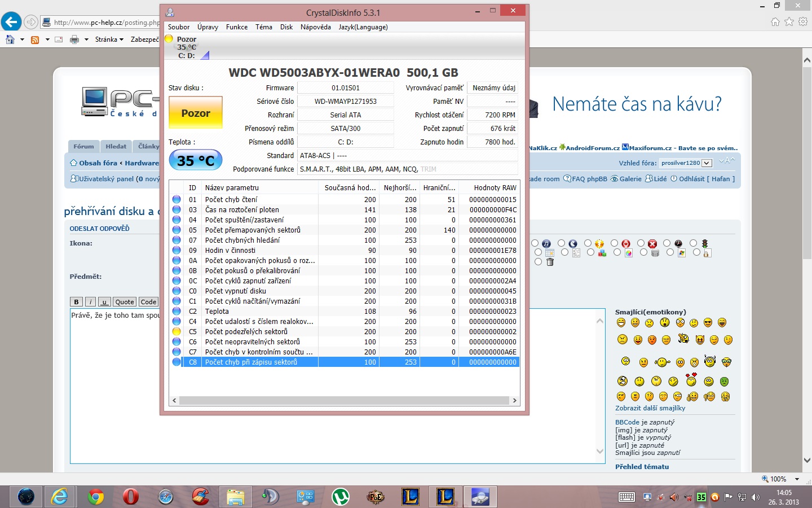Click the RSS feeds icon in IE command bar

tap(35, 40)
